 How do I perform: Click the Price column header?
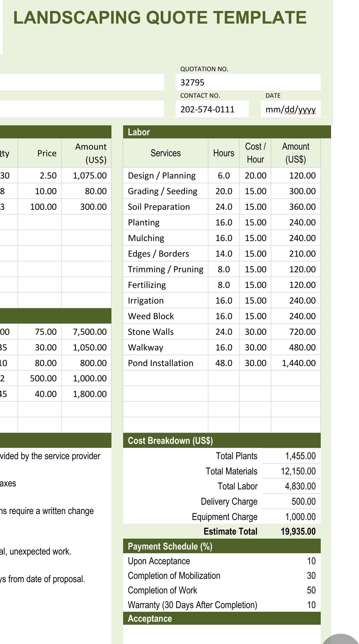click(x=40, y=153)
